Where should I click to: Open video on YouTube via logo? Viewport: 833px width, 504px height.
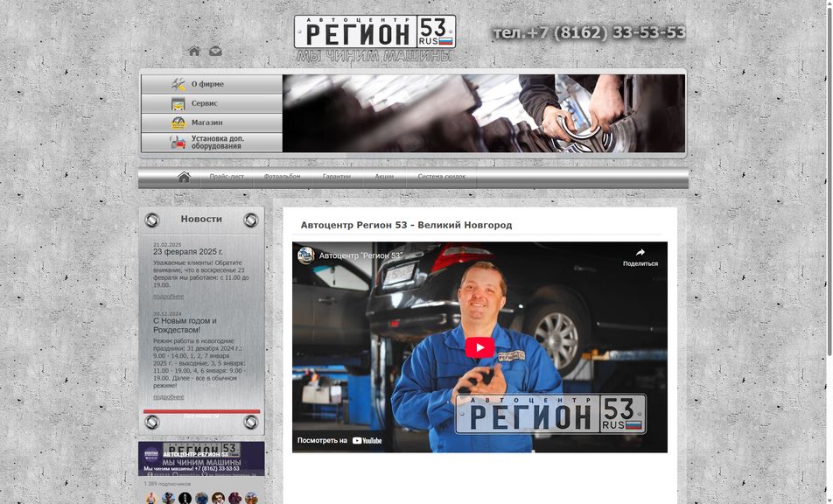click(367, 440)
